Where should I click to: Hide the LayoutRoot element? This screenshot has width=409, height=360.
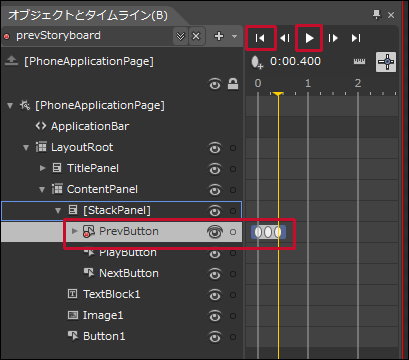click(215, 148)
